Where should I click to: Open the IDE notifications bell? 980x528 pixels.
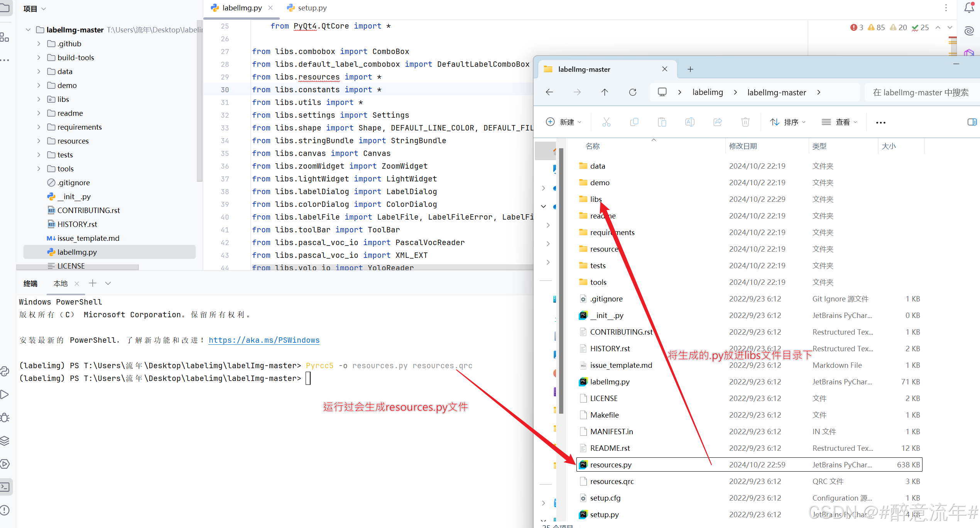tap(969, 8)
